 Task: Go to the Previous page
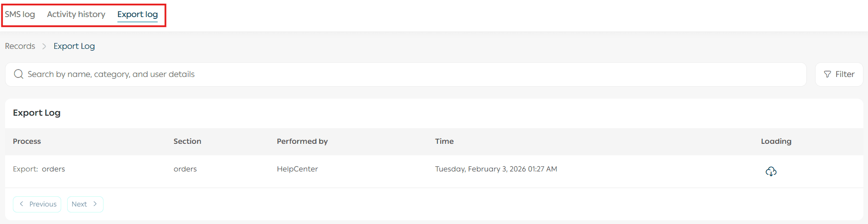point(37,204)
